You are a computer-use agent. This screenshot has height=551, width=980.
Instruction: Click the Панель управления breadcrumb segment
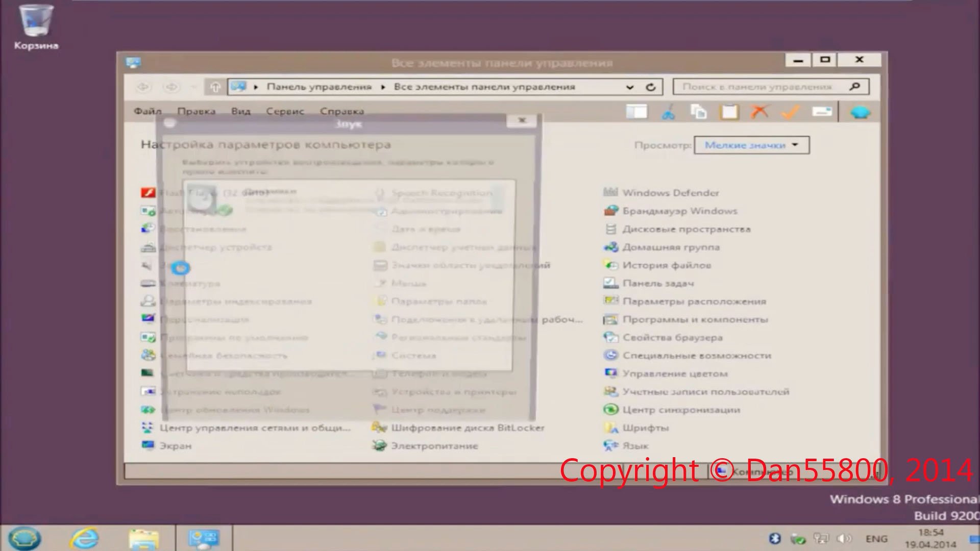(319, 87)
